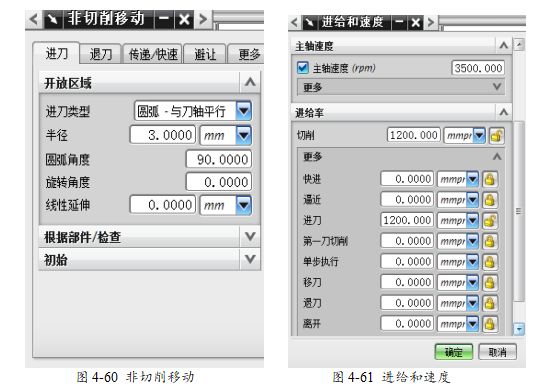537x387 pixels.
Task: Switch to the 进刀 tab
Action: 56,53
